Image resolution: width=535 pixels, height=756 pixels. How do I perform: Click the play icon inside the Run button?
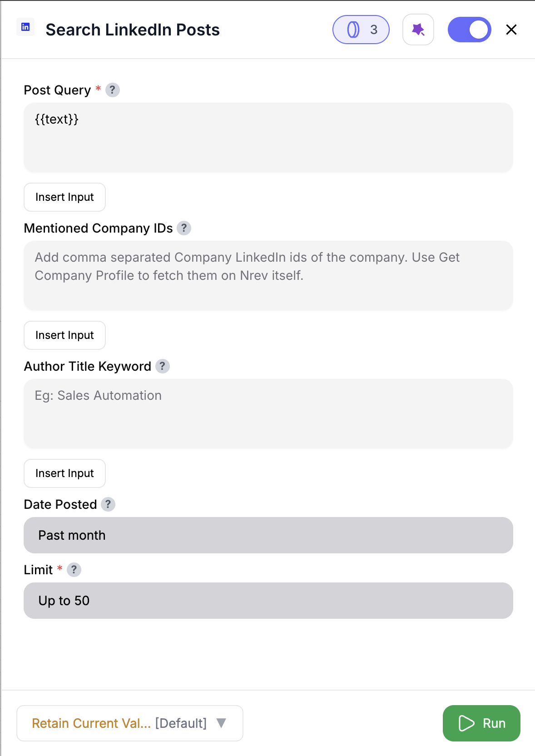click(x=466, y=723)
